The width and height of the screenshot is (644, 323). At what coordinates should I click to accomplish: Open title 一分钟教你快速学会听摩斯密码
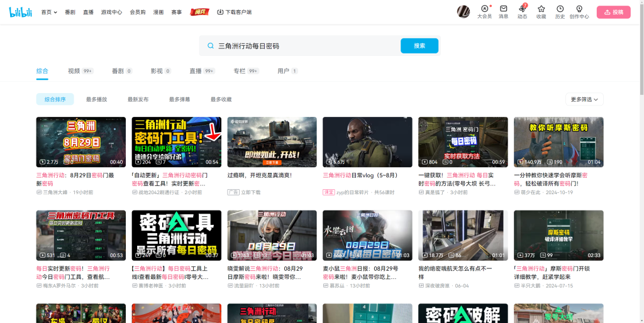click(550, 179)
